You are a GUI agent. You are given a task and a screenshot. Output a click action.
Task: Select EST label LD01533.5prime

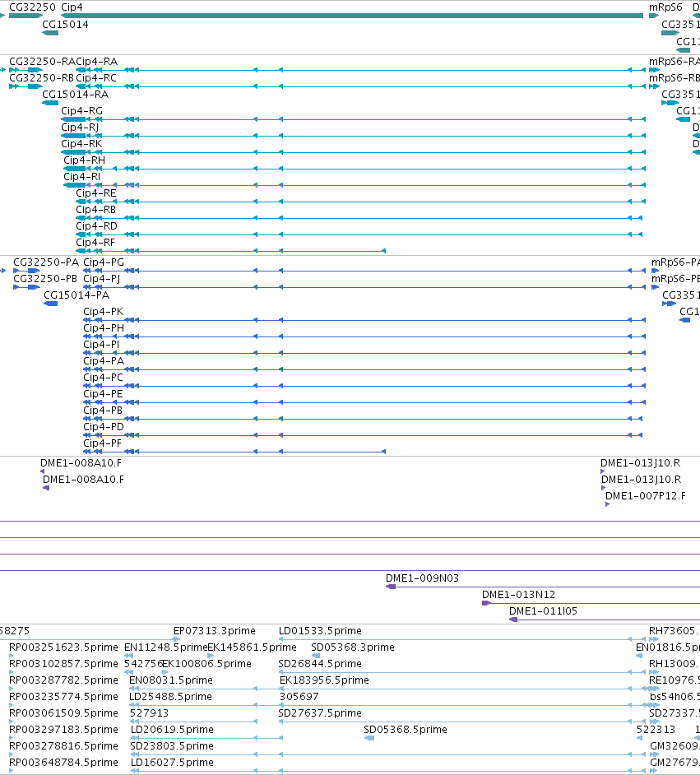[320, 631]
